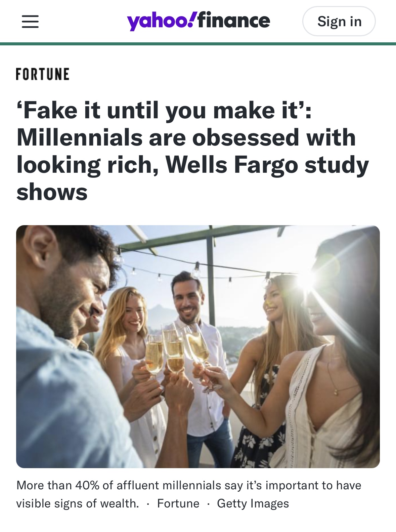Tap the Sign in button
Screen dimensions: 396x532
tap(339, 21)
